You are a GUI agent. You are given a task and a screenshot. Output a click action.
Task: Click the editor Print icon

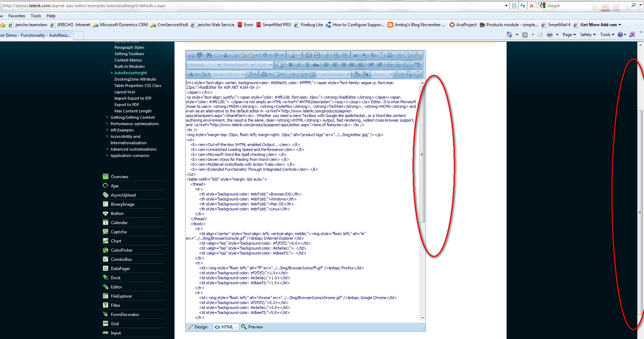click(x=191, y=55)
